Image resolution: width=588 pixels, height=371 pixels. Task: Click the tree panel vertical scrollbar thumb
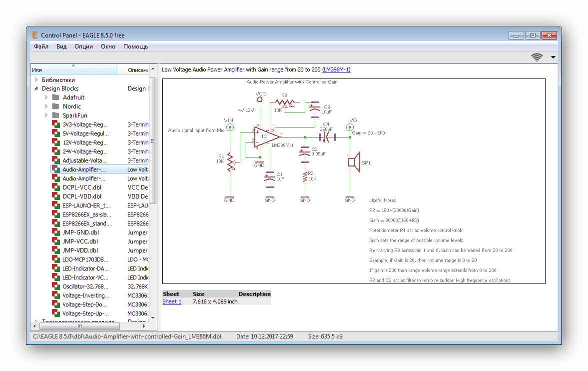(153, 140)
